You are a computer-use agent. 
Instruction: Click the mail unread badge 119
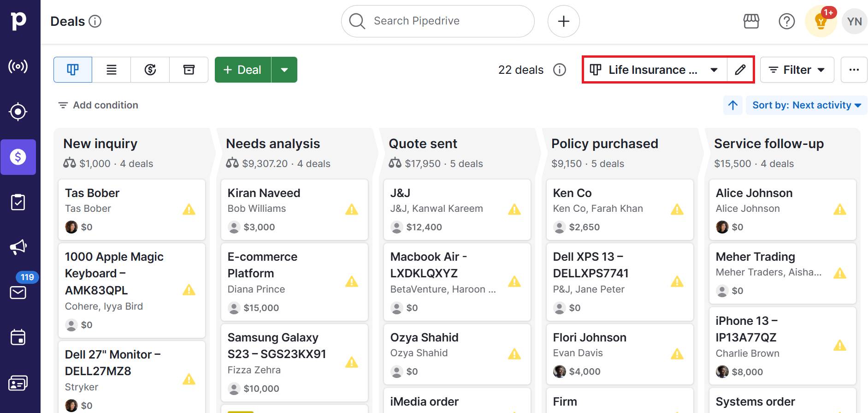[27, 277]
